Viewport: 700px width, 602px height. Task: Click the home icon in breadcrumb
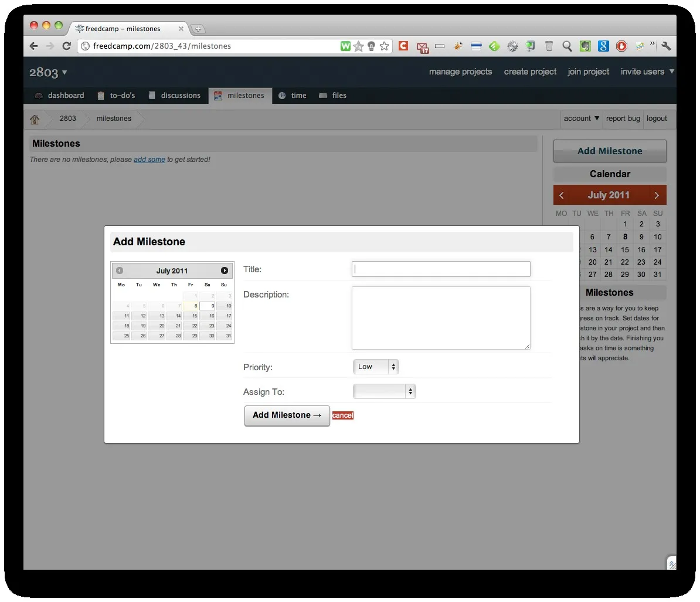click(x=35, y=119)
